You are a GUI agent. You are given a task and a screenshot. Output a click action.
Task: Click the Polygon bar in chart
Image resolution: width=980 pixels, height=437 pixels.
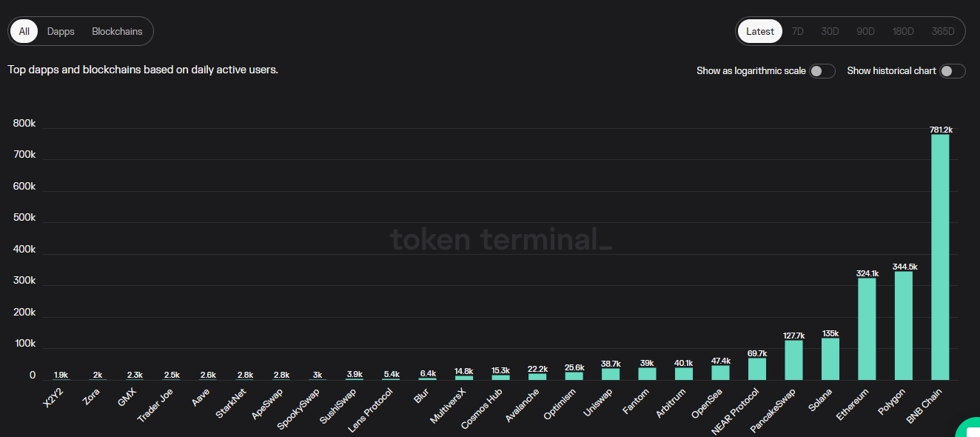pos(903,326)
